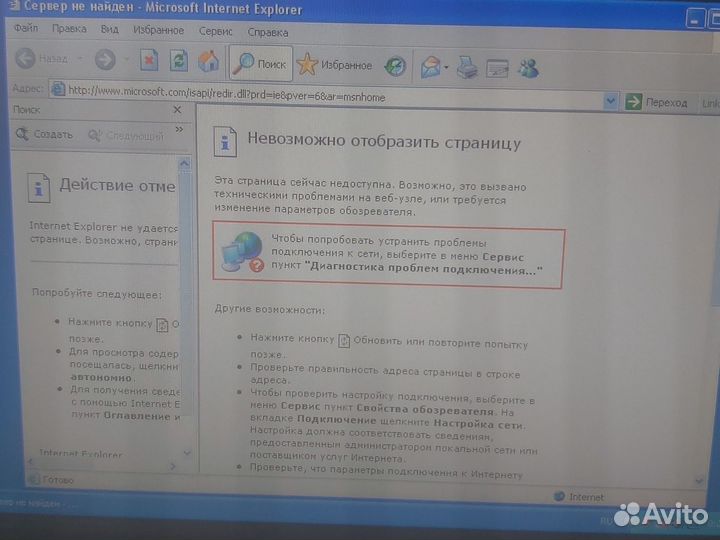Screen dimensions: 720x540
Task: Click the Edit page toolbar icon
Action: [497, 69]
